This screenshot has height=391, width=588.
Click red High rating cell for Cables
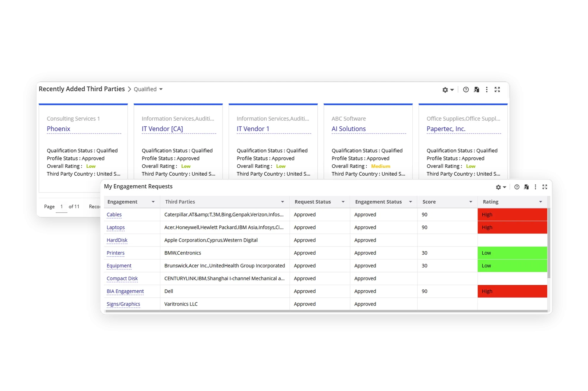tap(512, 214)
